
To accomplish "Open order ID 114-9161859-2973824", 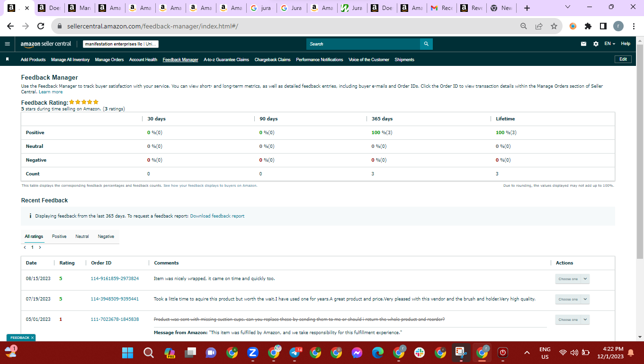I will [115, 279].
